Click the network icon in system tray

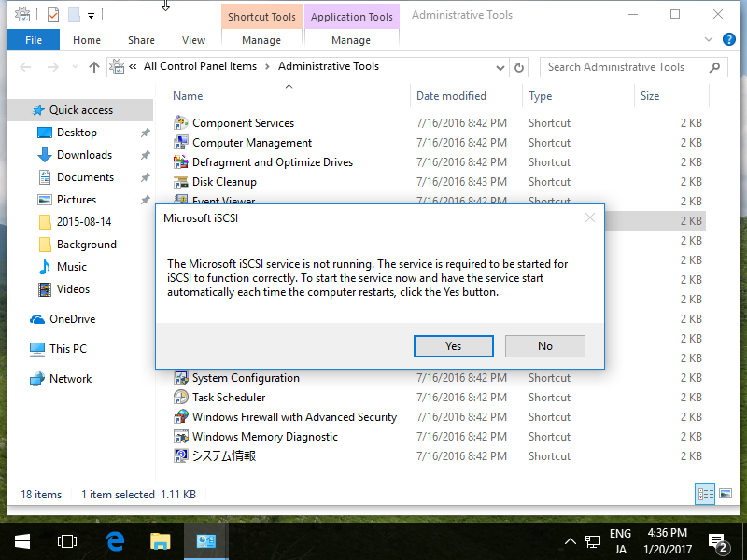[x=593, y=541]
